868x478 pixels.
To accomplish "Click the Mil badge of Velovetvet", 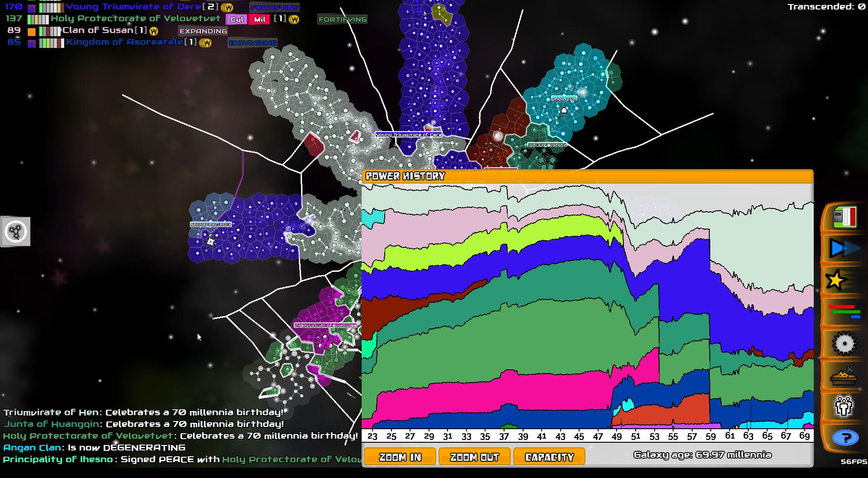I will click(x=259, y=19).
